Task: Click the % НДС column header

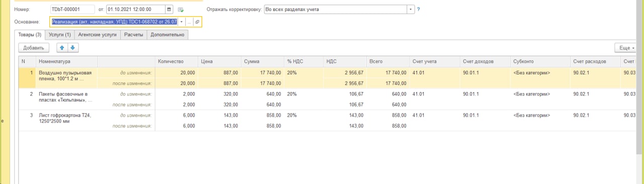Action: tap(303, 61)
